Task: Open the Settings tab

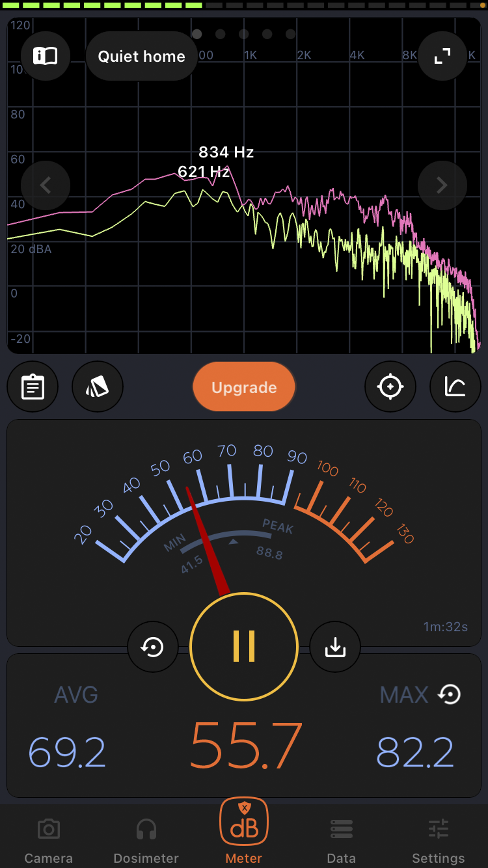Action: [x=439, y=839]
